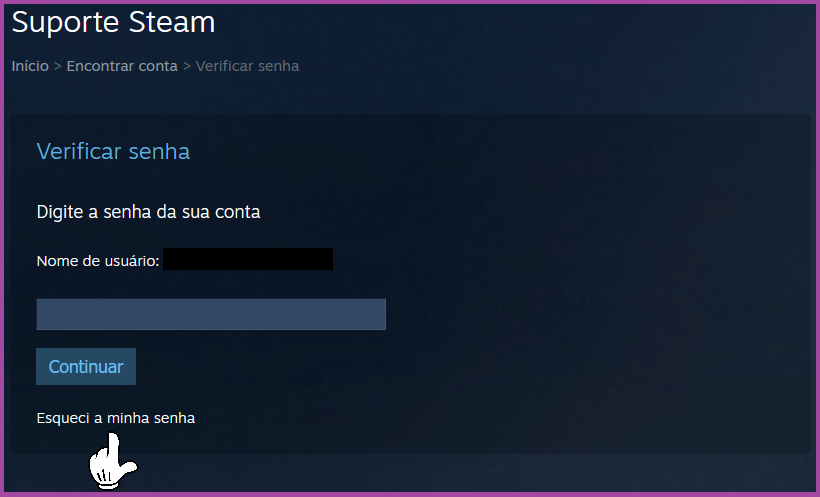Screen dimensions: 820x497
Task: Click the Continuar button
Action: tap(86, 366)
